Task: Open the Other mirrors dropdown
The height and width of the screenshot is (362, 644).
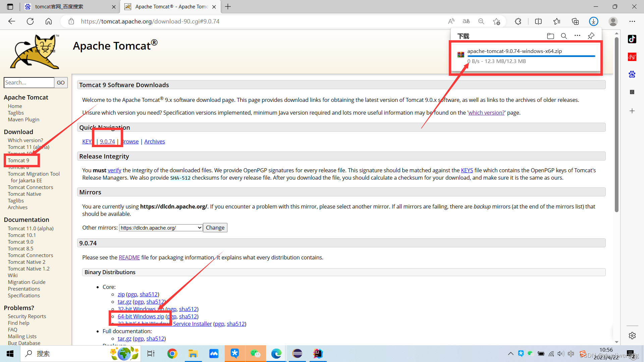Action: pos(161,228)
